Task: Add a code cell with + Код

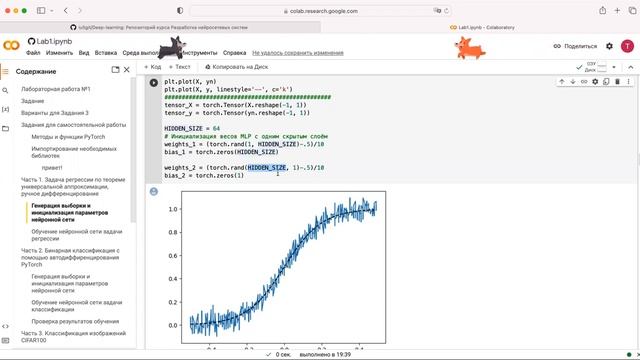Action: (153, 67)
